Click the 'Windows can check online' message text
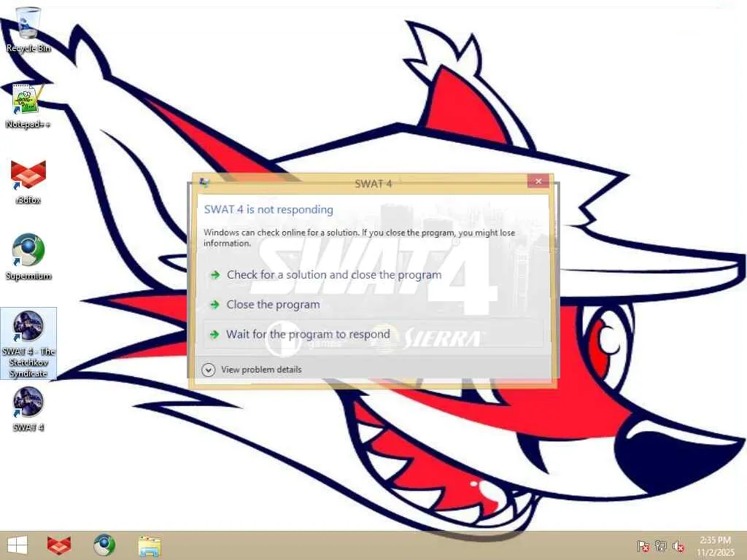Image resolution: width=747 pixels, height=560 pixels. pos(360,238)
